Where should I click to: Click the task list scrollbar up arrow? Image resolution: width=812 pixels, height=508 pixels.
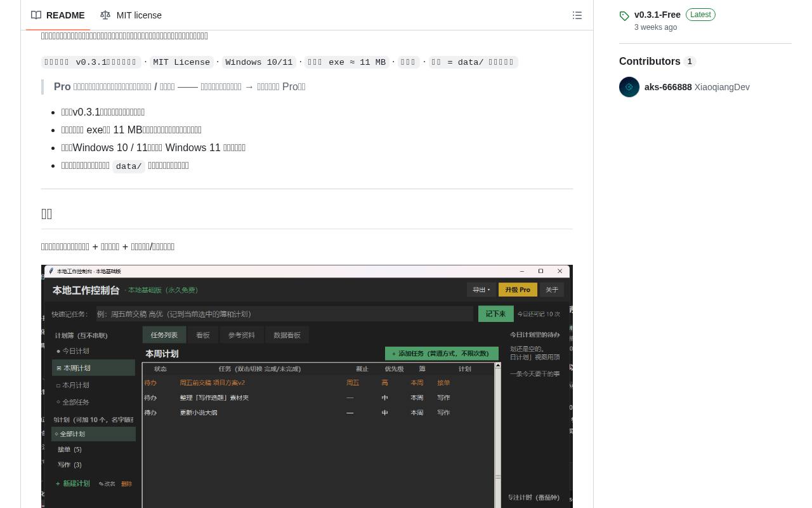(498, 366)
